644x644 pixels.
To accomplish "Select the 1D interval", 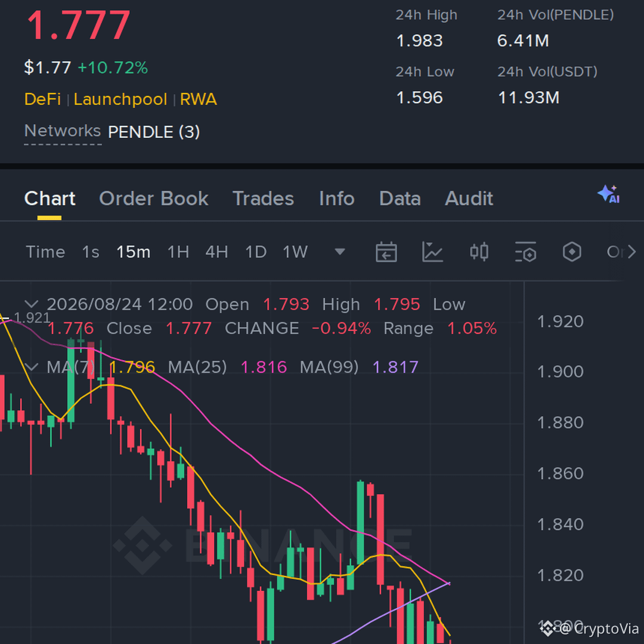I will [256, 252].
